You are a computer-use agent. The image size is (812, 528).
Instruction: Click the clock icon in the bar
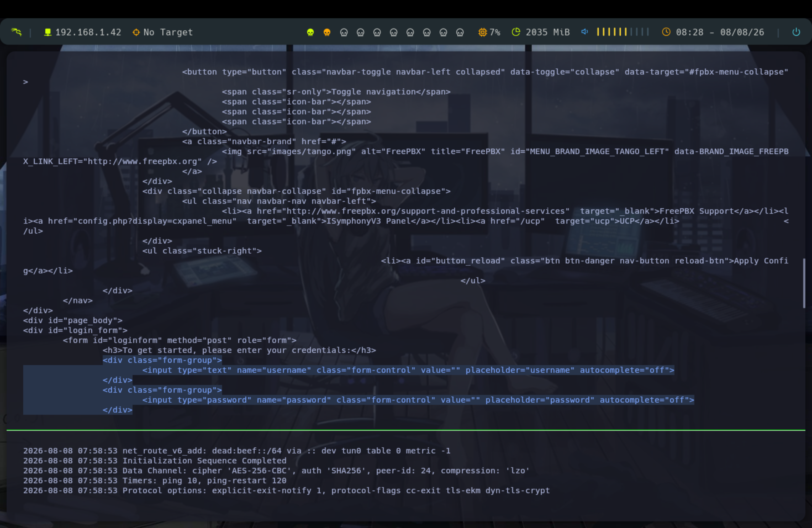pos(666,32)
